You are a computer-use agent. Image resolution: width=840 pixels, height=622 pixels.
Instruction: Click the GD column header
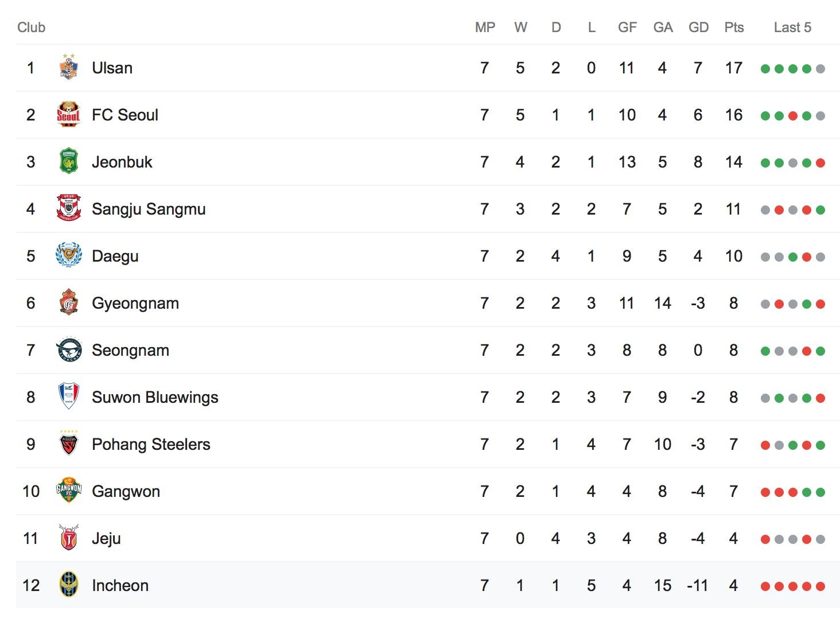tap(698, 28)
